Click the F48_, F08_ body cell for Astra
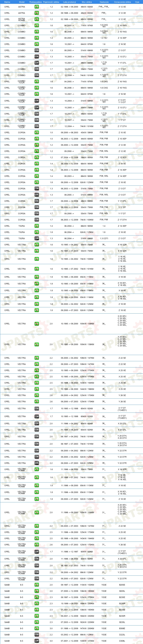Viewport: 143px width, 644px height. pyautogui.click(x=104, y=7)
